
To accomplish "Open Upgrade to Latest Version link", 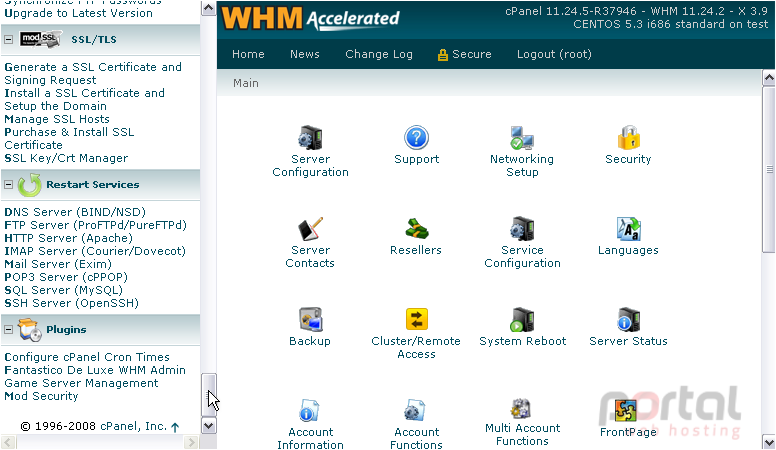I will pyautogui.click(x=79, y=13).
